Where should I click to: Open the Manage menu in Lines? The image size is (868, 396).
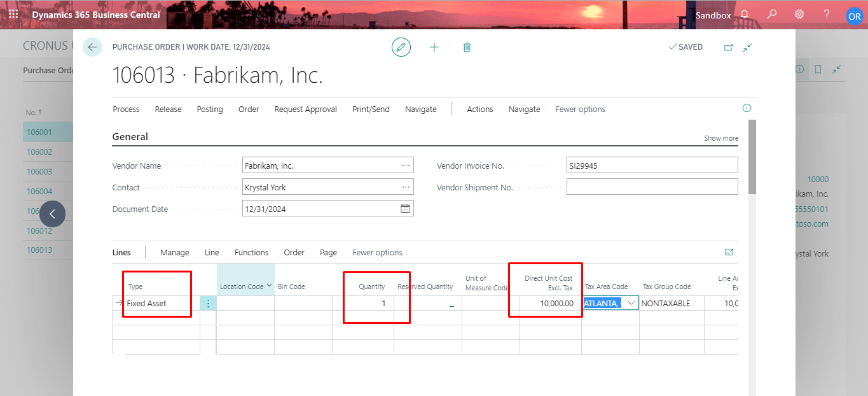pyautogui.click(x=175, y=252)
